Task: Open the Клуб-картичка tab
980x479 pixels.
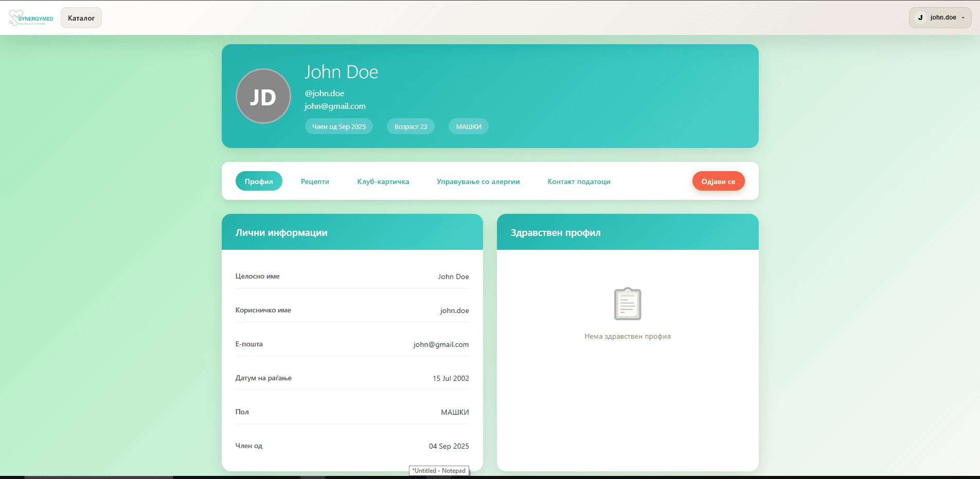Action: pos(383,181)
